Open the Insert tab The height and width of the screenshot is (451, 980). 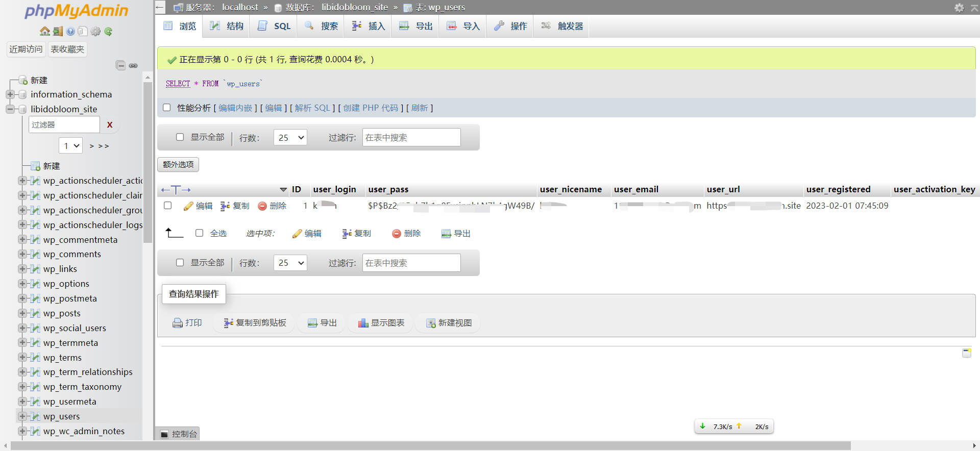point(368,26)
